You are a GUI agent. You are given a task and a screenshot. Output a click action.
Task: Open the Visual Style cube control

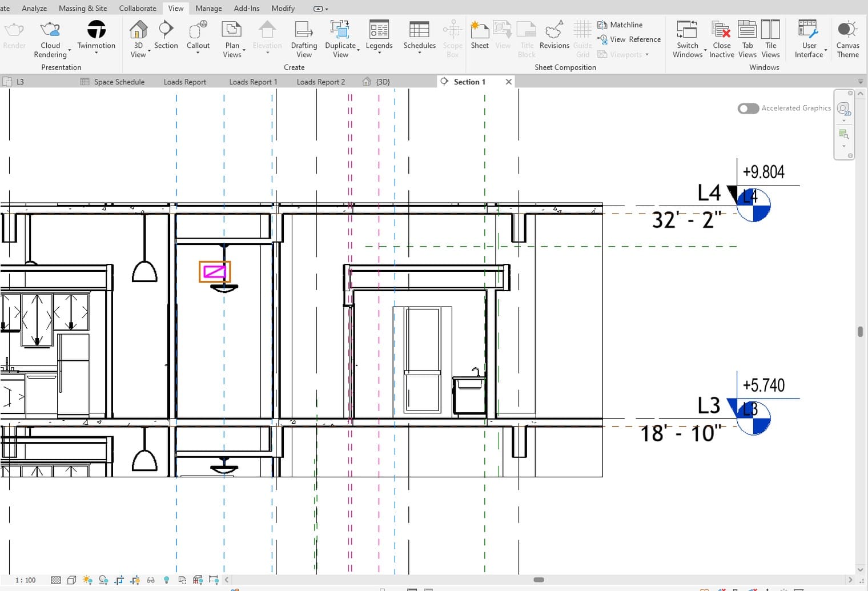[x=71, y=580]
